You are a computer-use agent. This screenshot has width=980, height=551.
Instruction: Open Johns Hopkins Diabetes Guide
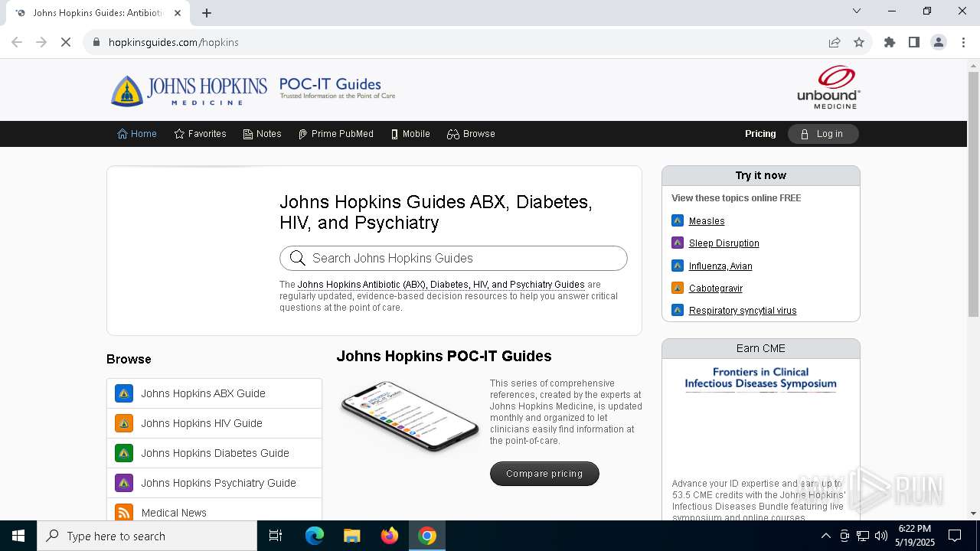pyautogui.click(x=214, y=453)
